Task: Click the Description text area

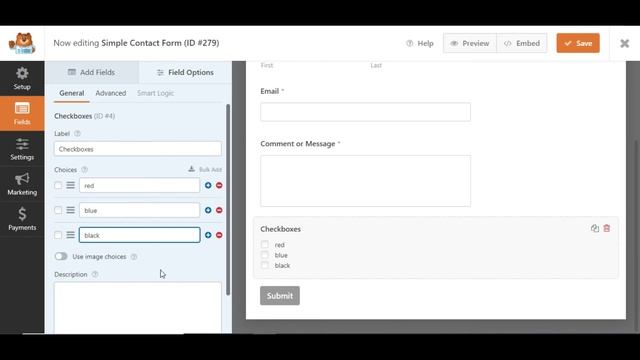Action: click(138, 308)
